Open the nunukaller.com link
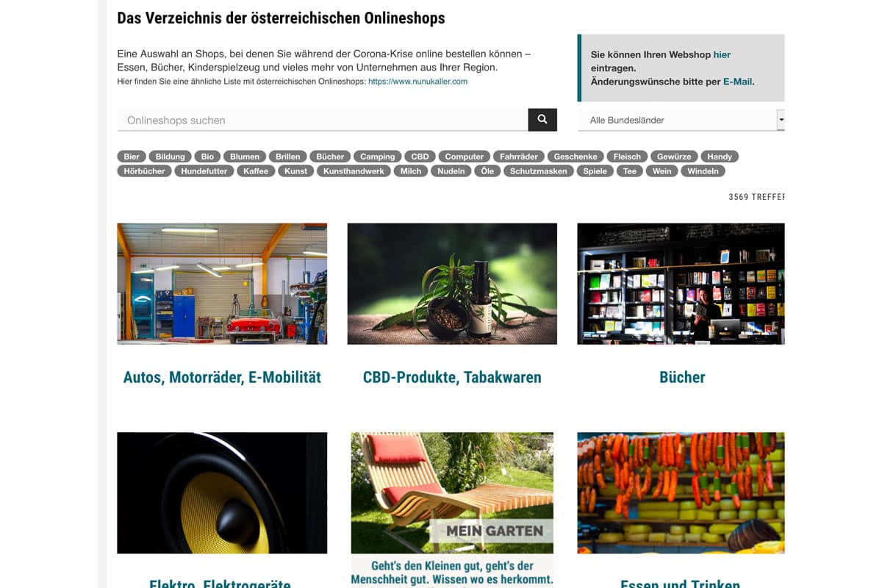 [417, 82]
